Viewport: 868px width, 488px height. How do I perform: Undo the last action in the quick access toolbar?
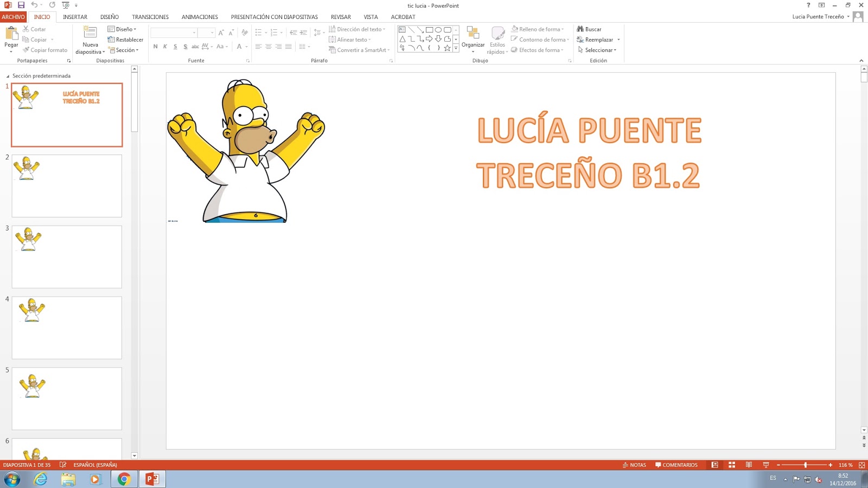pos(34,5)
